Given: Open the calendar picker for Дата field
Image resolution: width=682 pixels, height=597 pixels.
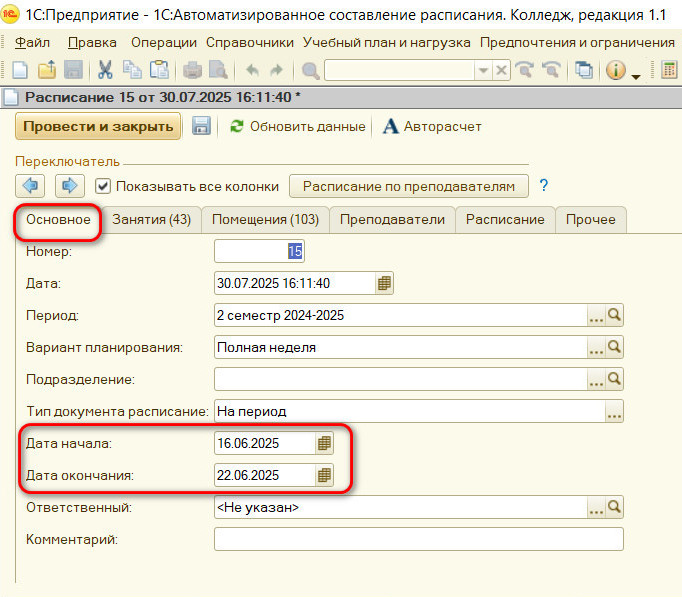Looking at the screenshot, I should (x=384, y=283).
